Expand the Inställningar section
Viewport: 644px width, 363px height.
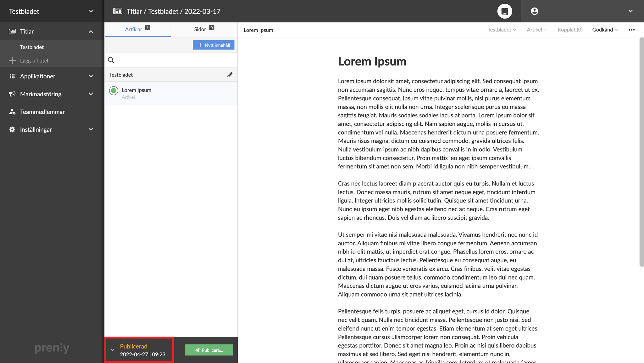91,129
